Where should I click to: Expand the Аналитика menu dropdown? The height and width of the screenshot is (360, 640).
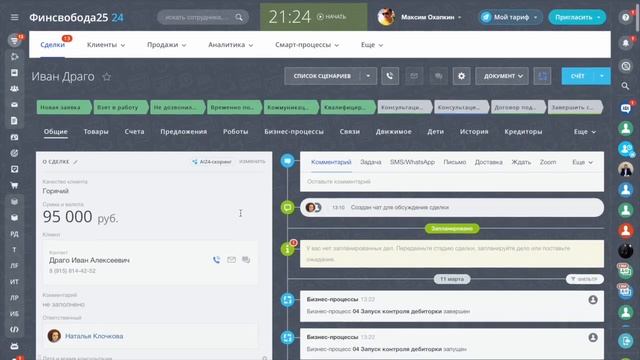point(231,45)
